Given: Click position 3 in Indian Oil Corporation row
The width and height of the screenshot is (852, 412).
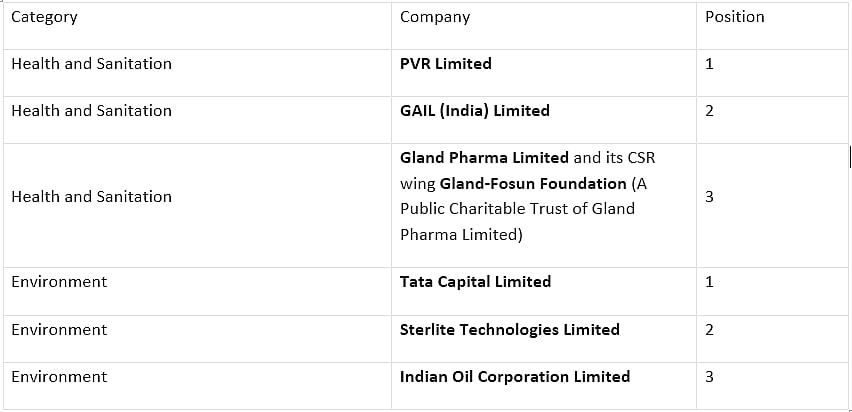Looking at the screenshot, I should pos(709,377).
